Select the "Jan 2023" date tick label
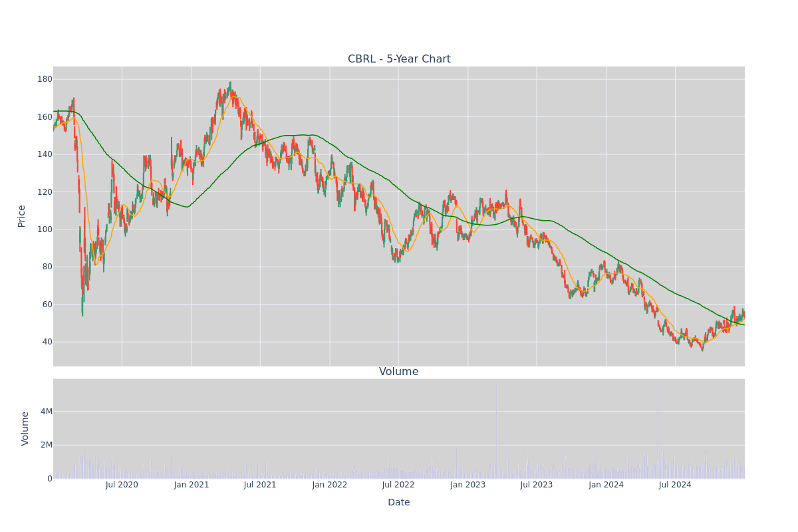This screenshot has width=798, height=532. tap(468, 485)
